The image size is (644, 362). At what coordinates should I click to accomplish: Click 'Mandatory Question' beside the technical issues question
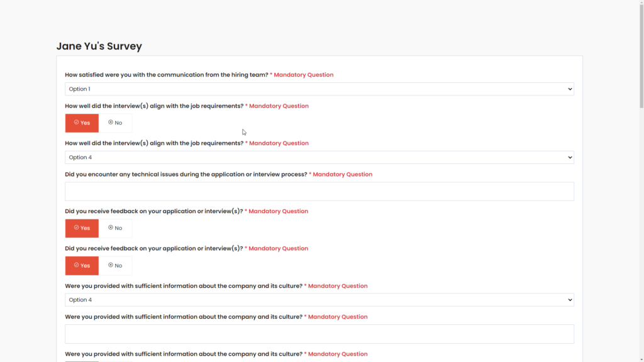tap(342, 174)
